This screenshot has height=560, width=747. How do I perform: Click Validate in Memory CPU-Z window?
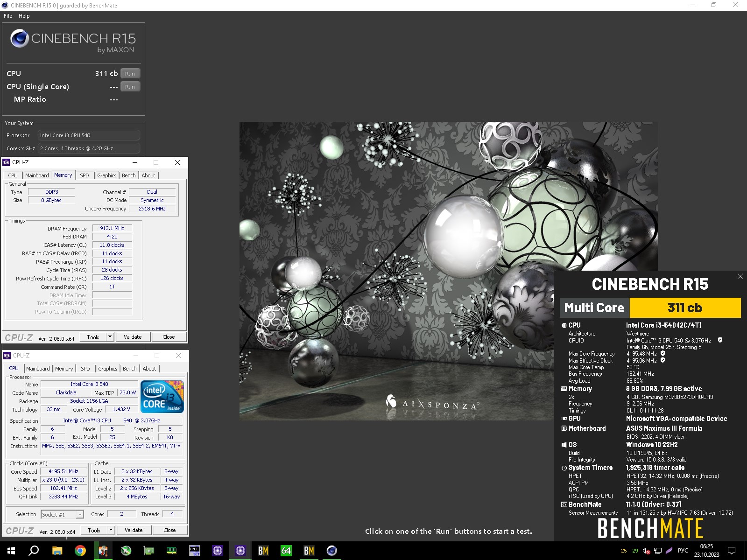(x=133, y=337)
